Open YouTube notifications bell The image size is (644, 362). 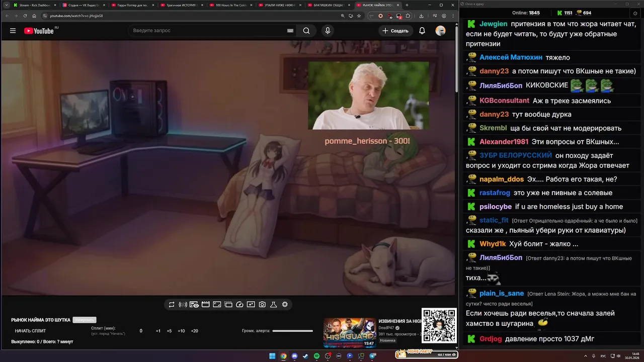(422, 31)
